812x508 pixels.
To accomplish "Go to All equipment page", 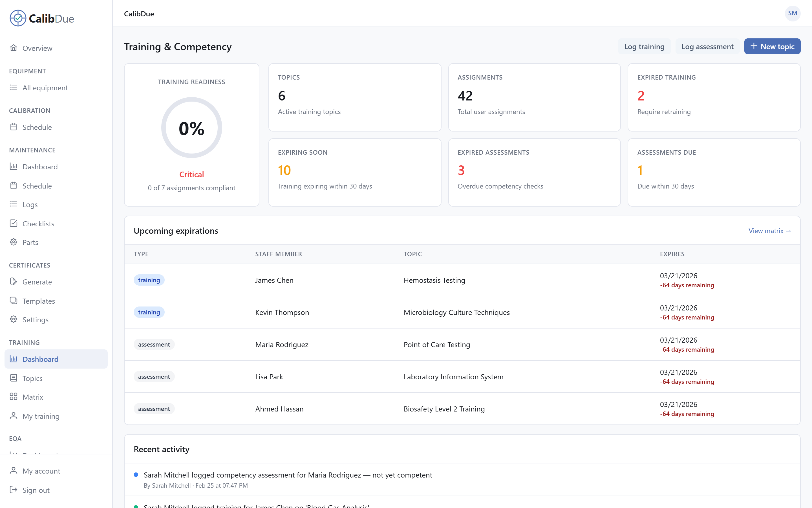I will point(56,88).
